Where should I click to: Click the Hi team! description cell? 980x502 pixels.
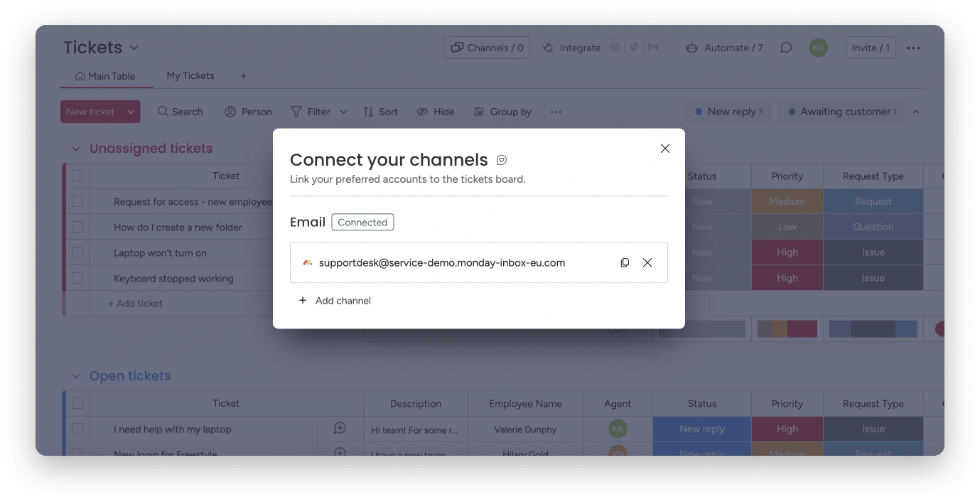(415, 429)
